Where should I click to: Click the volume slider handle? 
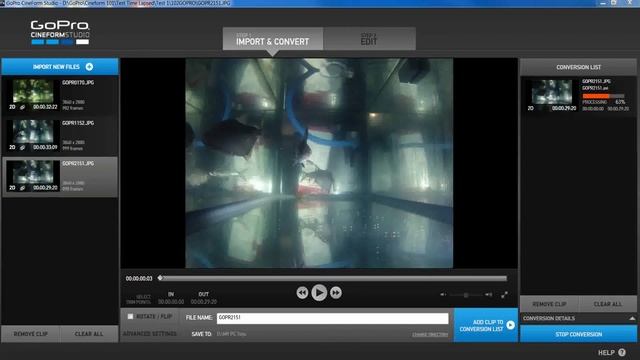(x=466, y=295)
